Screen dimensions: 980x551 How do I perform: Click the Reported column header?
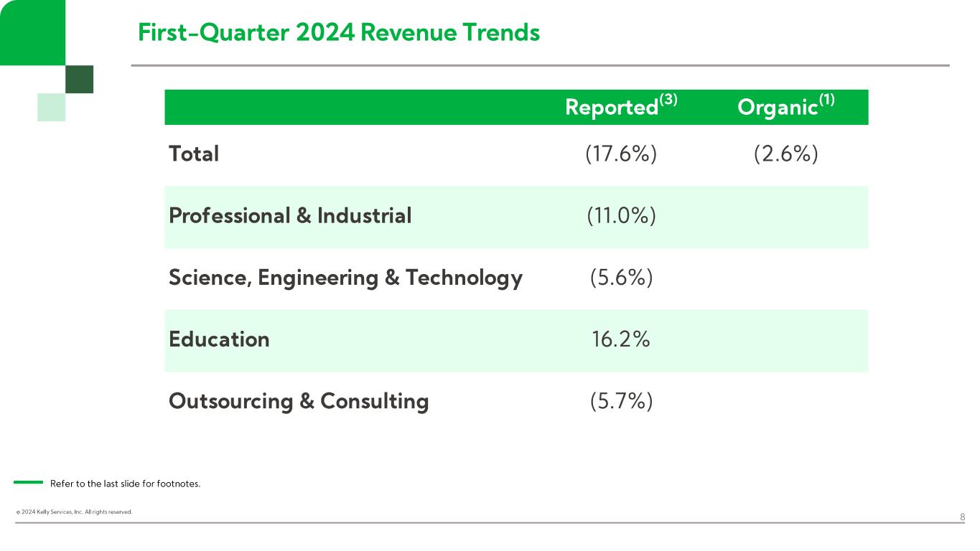[x=621, y=107]
